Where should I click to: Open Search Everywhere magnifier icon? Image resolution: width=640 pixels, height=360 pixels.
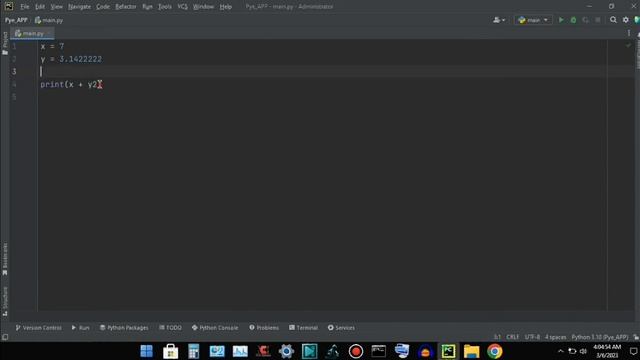tap(613, 20)
